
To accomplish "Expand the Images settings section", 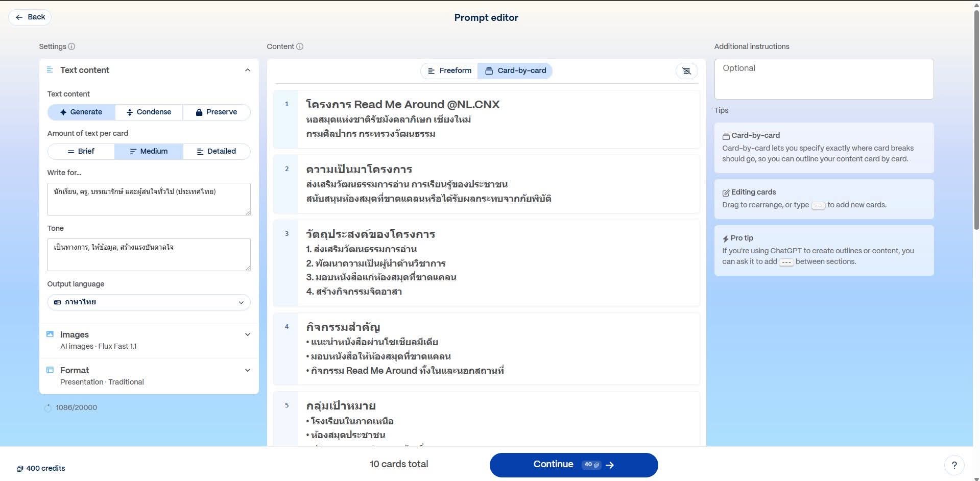I will [248, 334].
